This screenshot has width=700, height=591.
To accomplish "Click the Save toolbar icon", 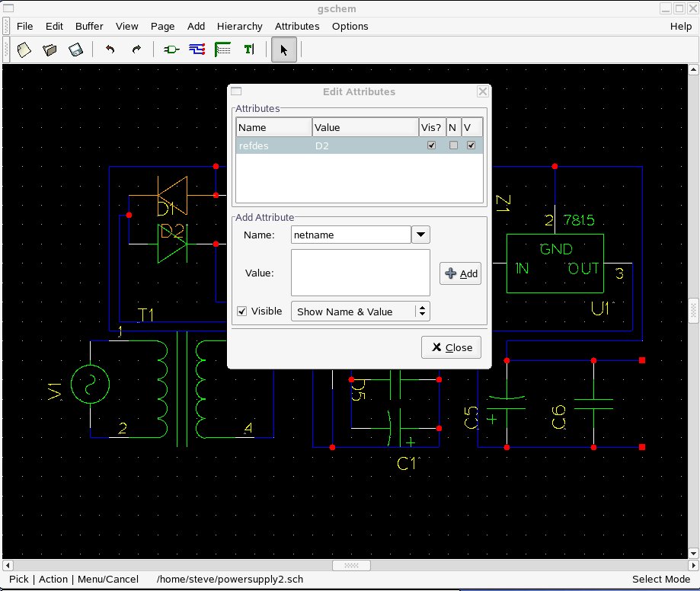I will coord(75,50).
